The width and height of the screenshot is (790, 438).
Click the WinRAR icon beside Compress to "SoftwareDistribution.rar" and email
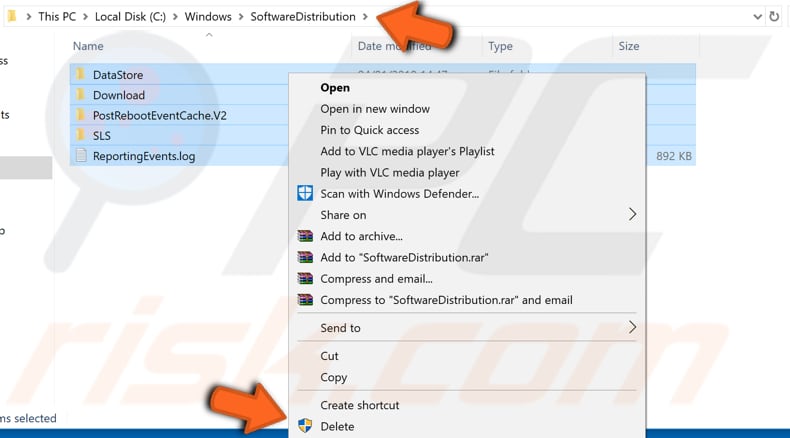coord(305,300)
